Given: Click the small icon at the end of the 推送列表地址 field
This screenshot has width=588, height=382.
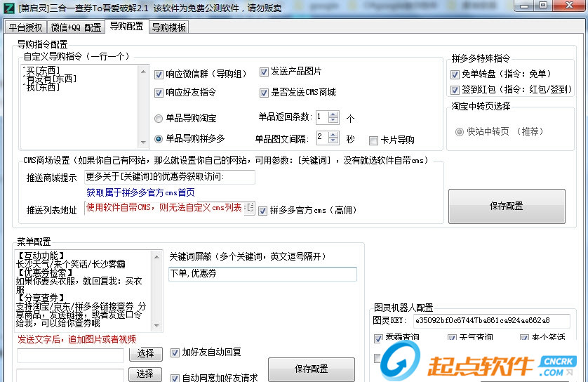Looking at the screenshot, I should tap(250, 208).
